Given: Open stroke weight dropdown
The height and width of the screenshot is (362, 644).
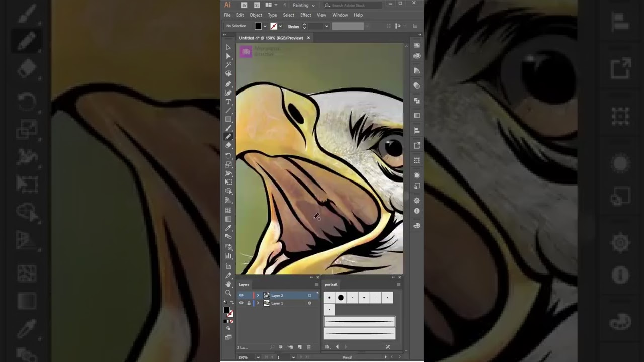Looking at the screenshot, I should coord(327,26).
